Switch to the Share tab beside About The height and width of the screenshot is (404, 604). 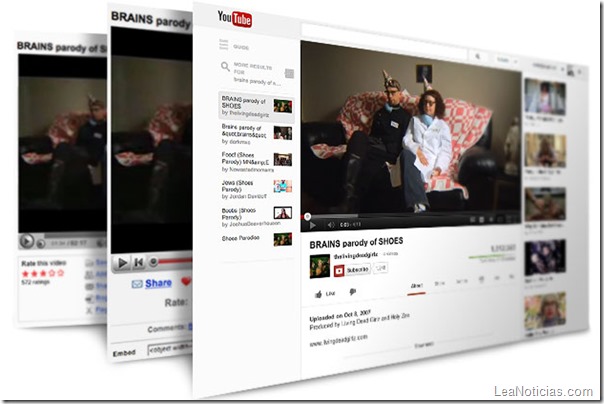(440, 283)
